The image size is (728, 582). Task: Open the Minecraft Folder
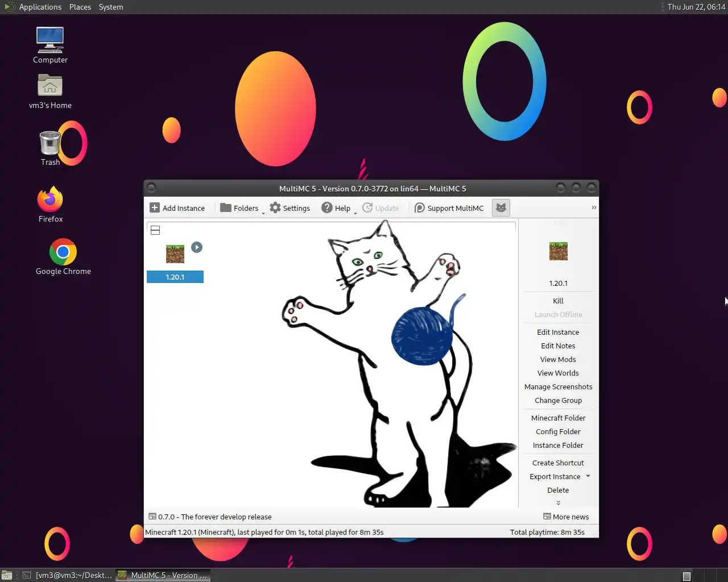click(x=559, y=418)
